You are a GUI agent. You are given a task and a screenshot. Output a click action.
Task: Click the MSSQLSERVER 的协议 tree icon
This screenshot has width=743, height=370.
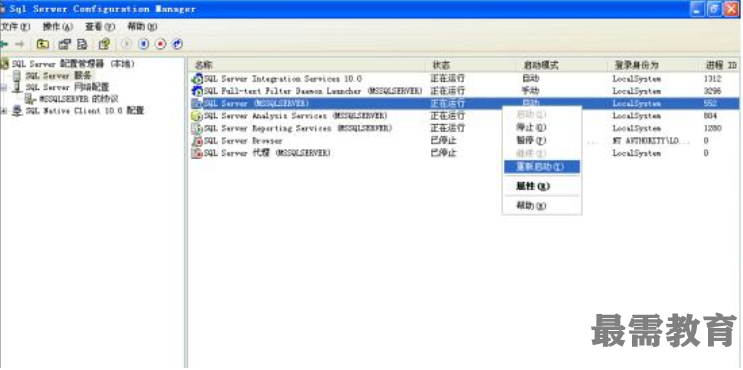(30, 99)
